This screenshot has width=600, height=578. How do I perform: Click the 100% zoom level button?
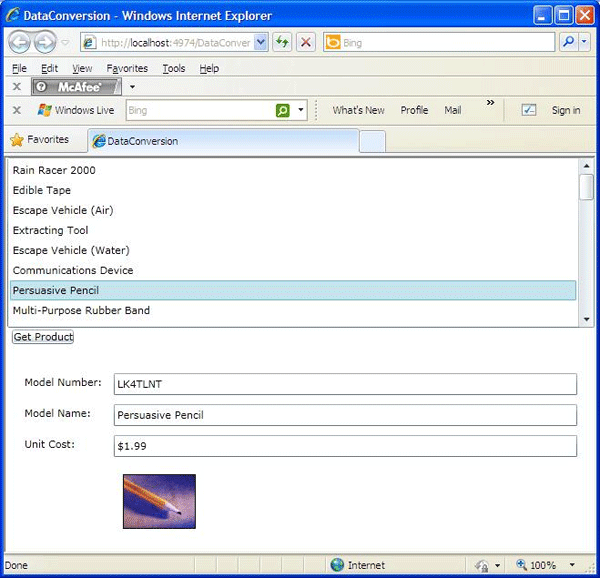(x=536, y=565)
